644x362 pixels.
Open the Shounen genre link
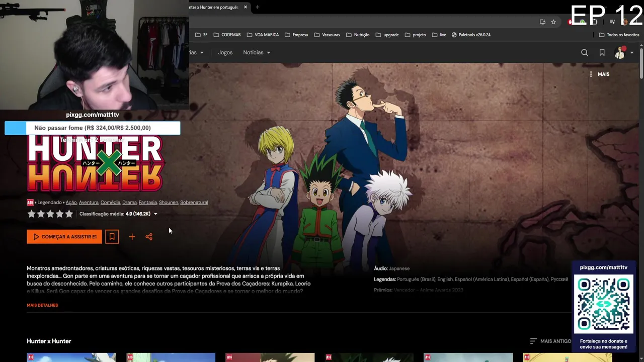(169, 203)
